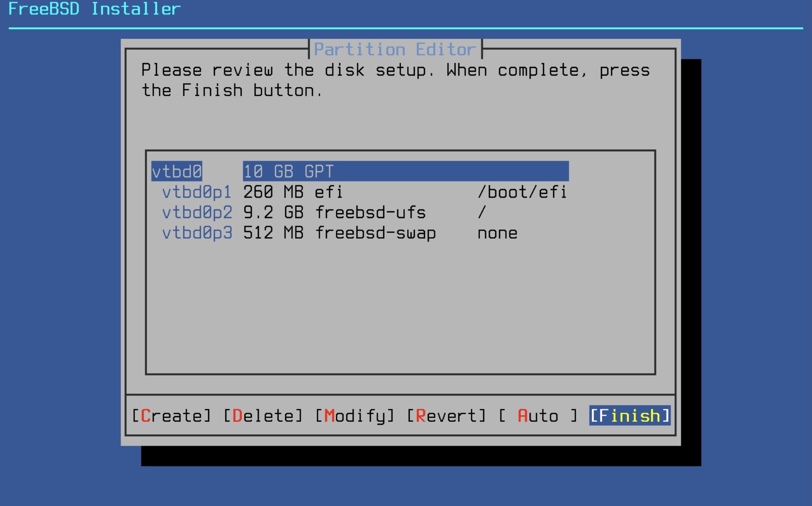The width and height of the screenshot is (812, 506).
Task: Choose the Modify button
Action: 355,416
